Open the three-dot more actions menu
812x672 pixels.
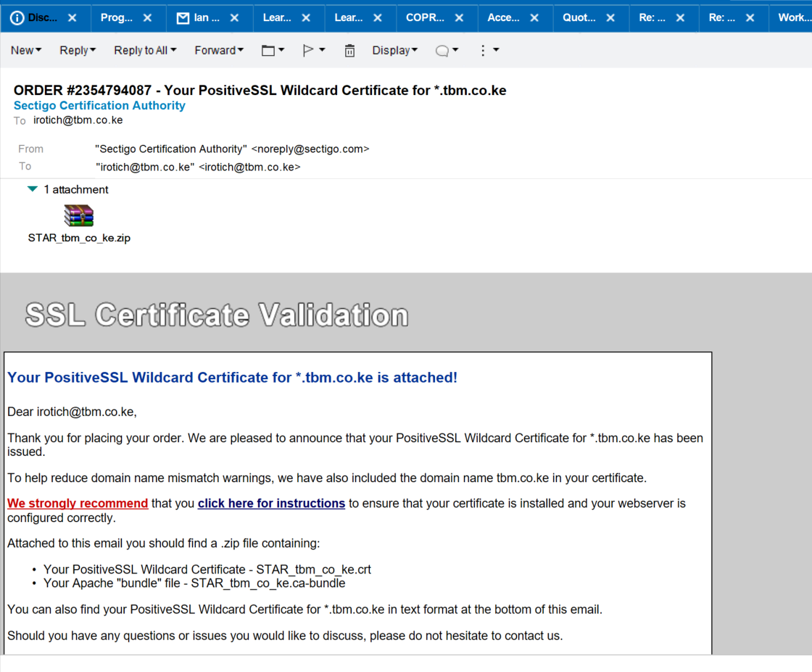(489, 50)
